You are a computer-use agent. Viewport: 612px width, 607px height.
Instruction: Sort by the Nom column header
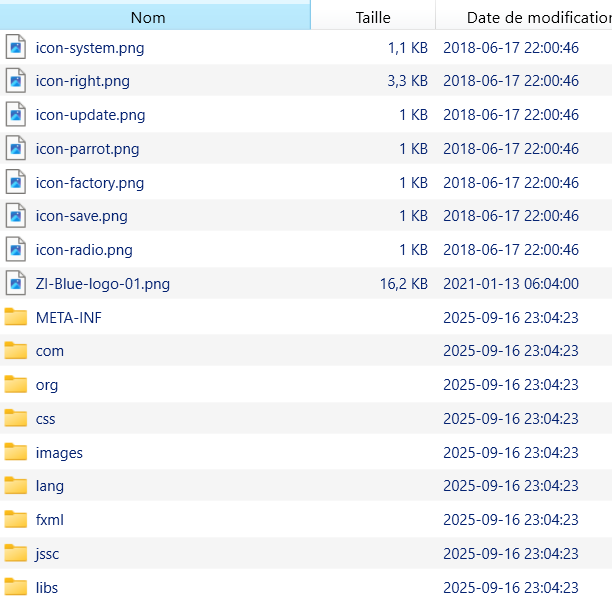click(148, 17)
